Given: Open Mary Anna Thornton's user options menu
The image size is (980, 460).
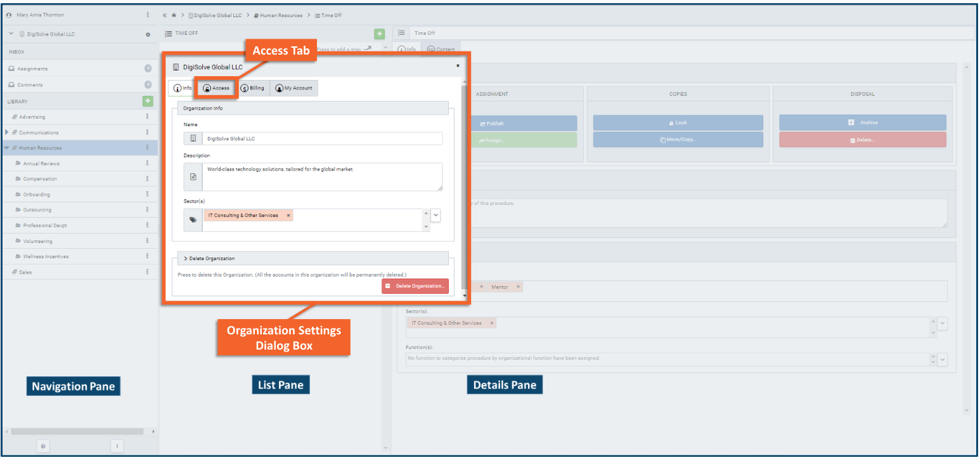Looking at the screenshot, I should 148,15.
